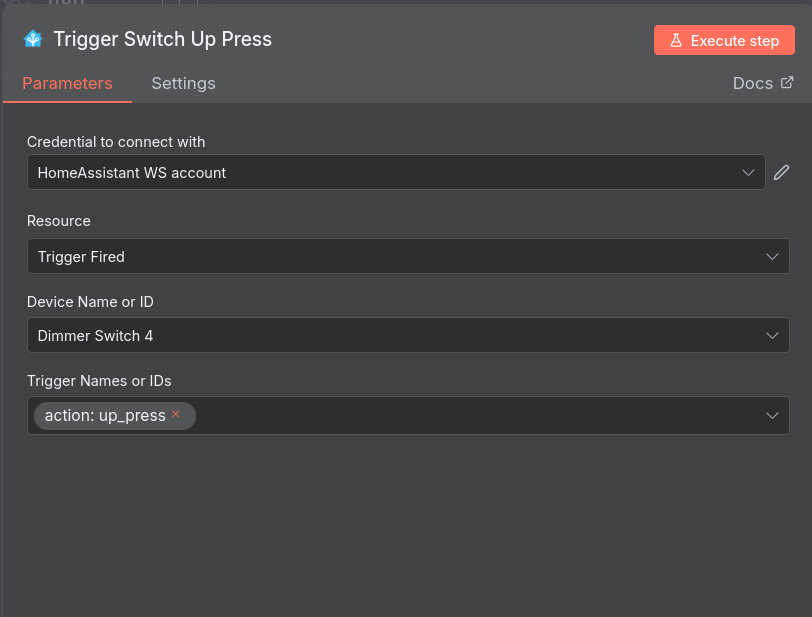Image resolution: width=812 pixels, height=617 pixels.
Task: Click the Dimmer Switch 4 device value
Action: [95, 335]
